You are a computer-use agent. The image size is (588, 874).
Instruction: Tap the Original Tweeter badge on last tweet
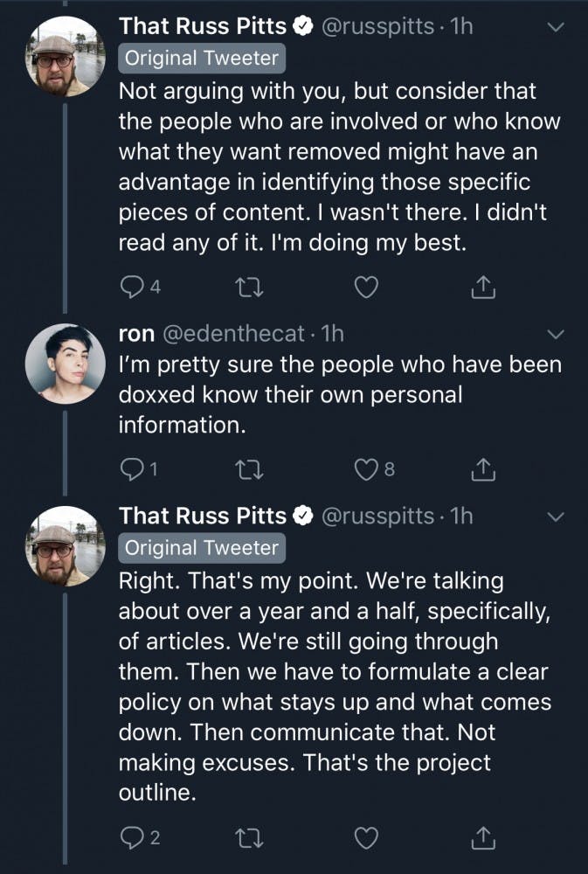coord(202,548)
